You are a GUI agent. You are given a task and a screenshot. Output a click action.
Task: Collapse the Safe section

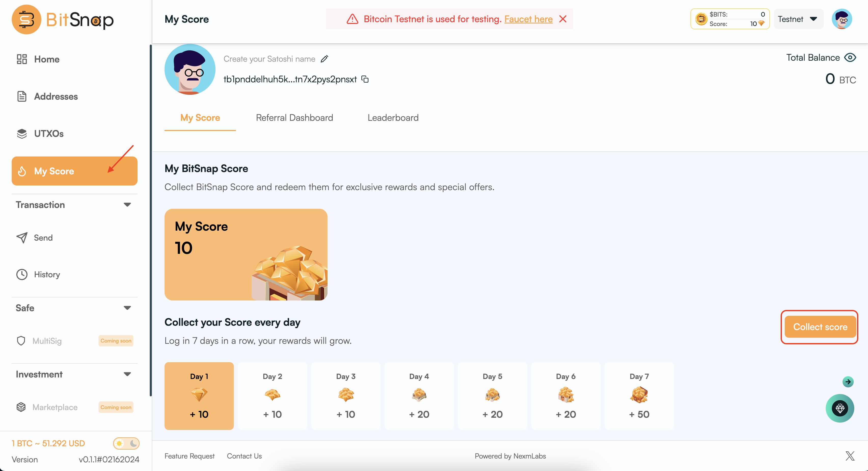[127, 308]
